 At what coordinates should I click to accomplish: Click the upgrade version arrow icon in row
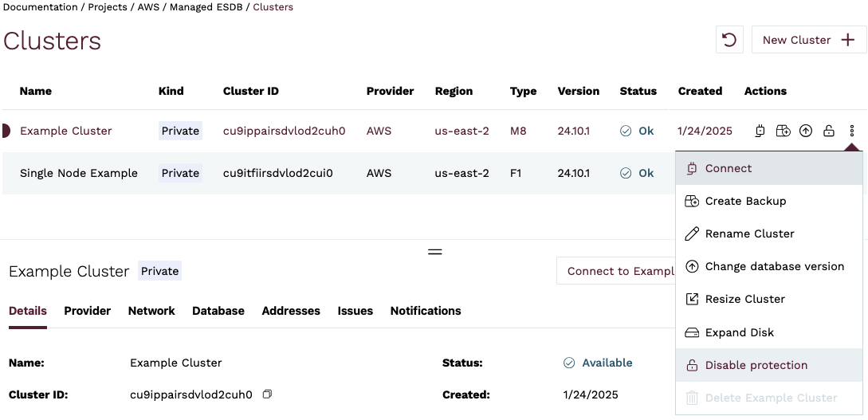(x=806, y=131)
